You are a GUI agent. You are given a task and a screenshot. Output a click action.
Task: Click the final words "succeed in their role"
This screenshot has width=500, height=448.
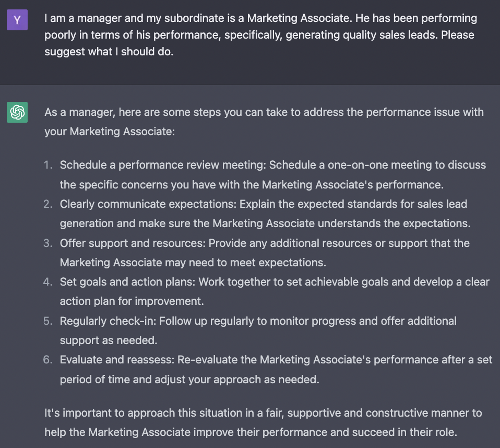coord(406,432)
